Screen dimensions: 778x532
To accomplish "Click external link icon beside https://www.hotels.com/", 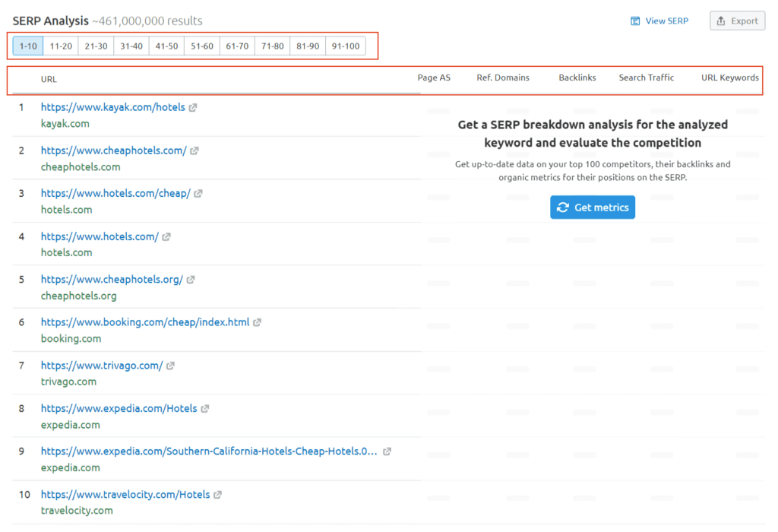I will click(166, 237).
